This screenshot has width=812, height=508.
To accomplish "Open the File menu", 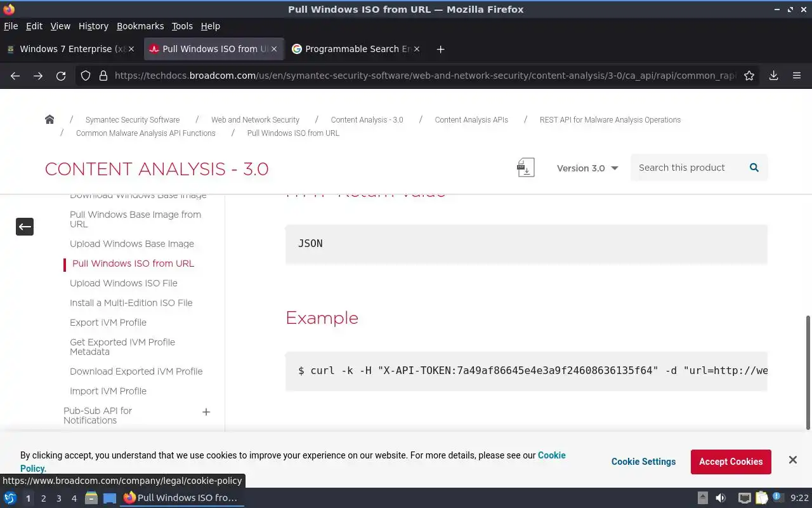I will 11,26.
